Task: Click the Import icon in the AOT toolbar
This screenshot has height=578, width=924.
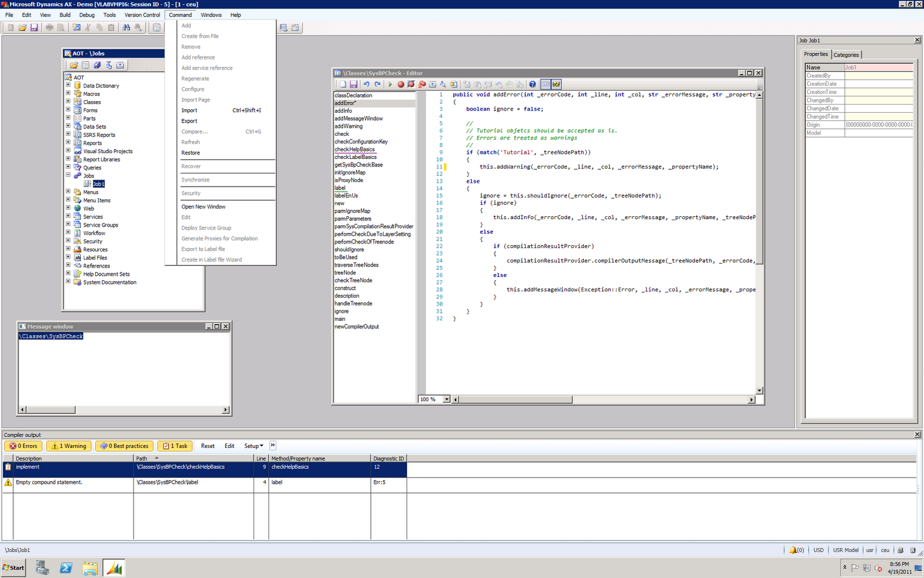Action: [109, 65]
